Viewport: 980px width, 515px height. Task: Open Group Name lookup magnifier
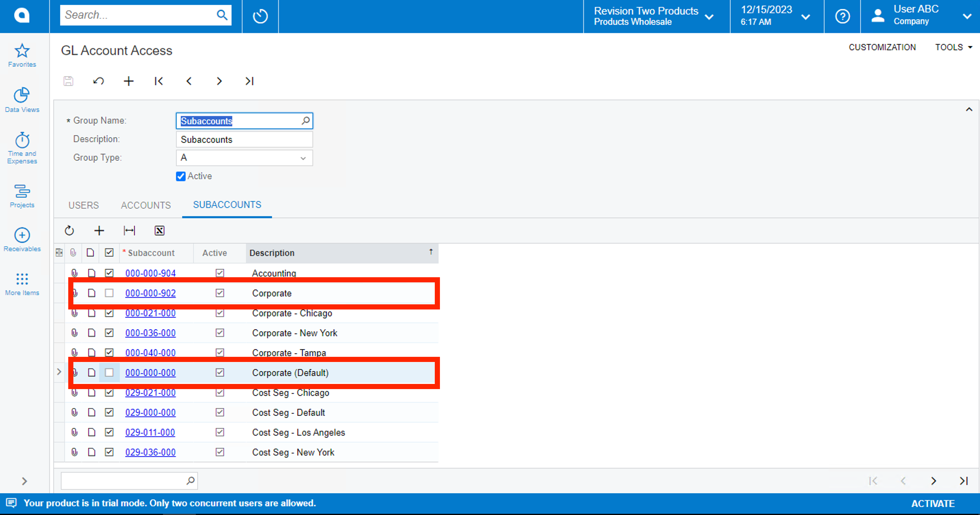(306, 121)
